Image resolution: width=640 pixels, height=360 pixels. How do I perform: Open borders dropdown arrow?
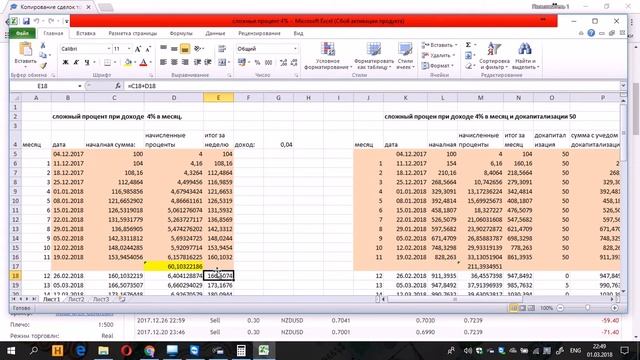click(x=115, y=62)
